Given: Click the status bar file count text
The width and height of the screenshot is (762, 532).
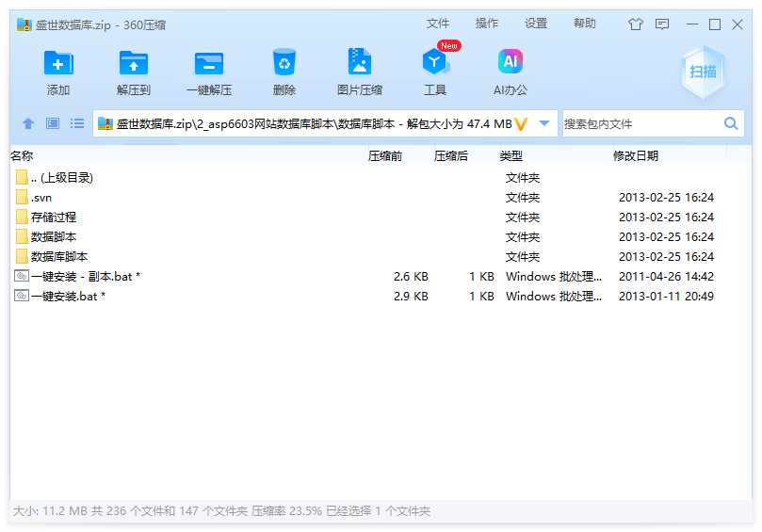Looking at the screenshot, I should click(x=221, y=511).
